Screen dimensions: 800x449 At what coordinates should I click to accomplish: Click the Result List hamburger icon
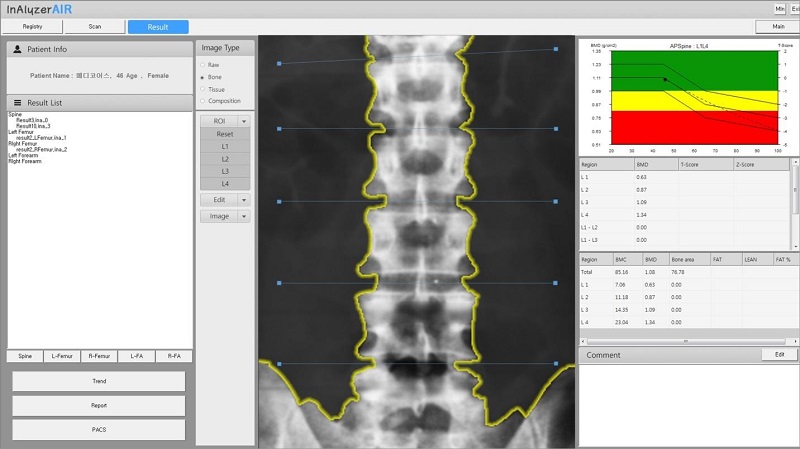click(x=17, y=103)
